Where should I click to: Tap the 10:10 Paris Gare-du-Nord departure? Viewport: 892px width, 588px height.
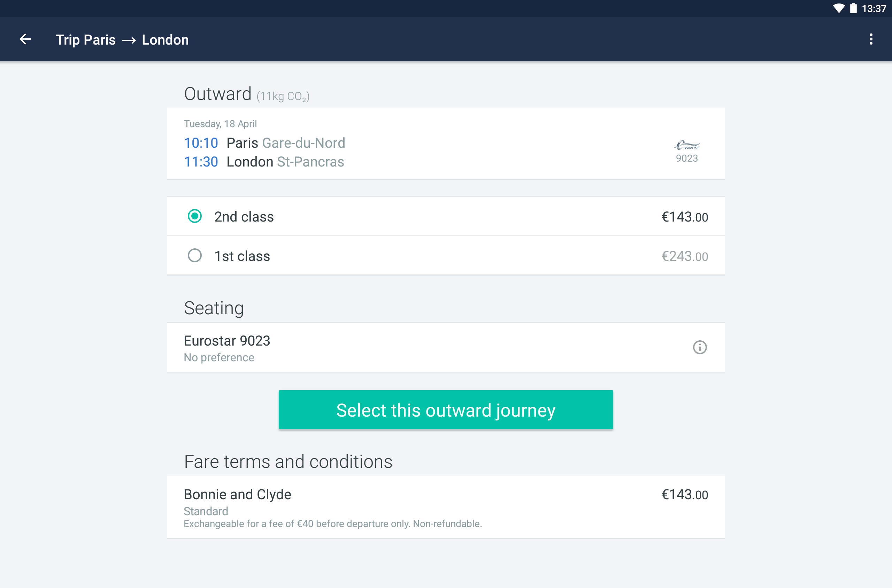(x=264, y=143)
